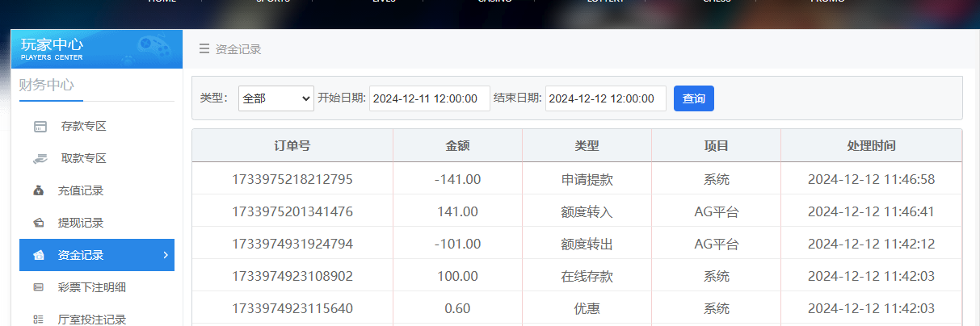The height and width of the screenshot is (326, 980).
Task: Click 系统 in the 申请提款 row
Action: (717, 179)
